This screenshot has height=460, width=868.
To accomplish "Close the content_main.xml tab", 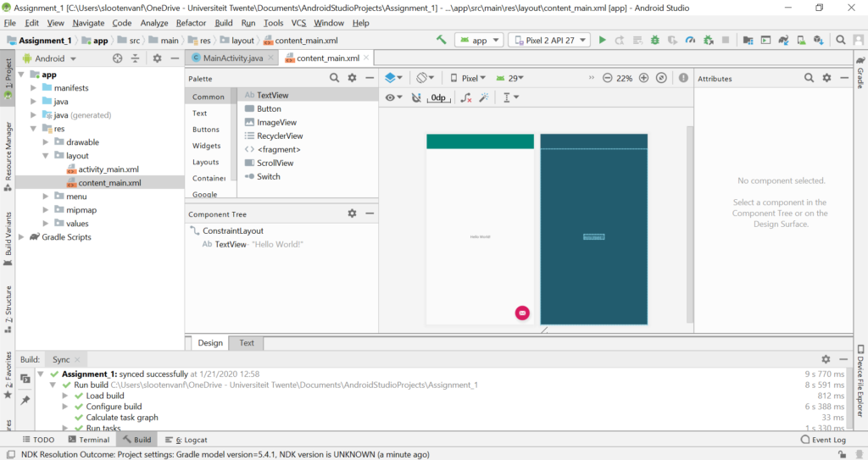I will click(x=366, y=58).
